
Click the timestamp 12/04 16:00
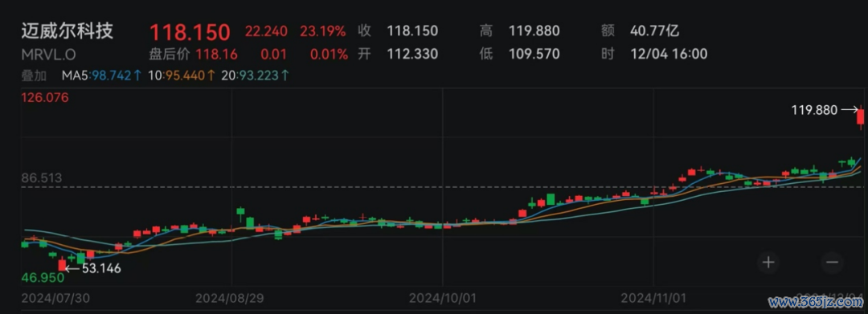669,54
